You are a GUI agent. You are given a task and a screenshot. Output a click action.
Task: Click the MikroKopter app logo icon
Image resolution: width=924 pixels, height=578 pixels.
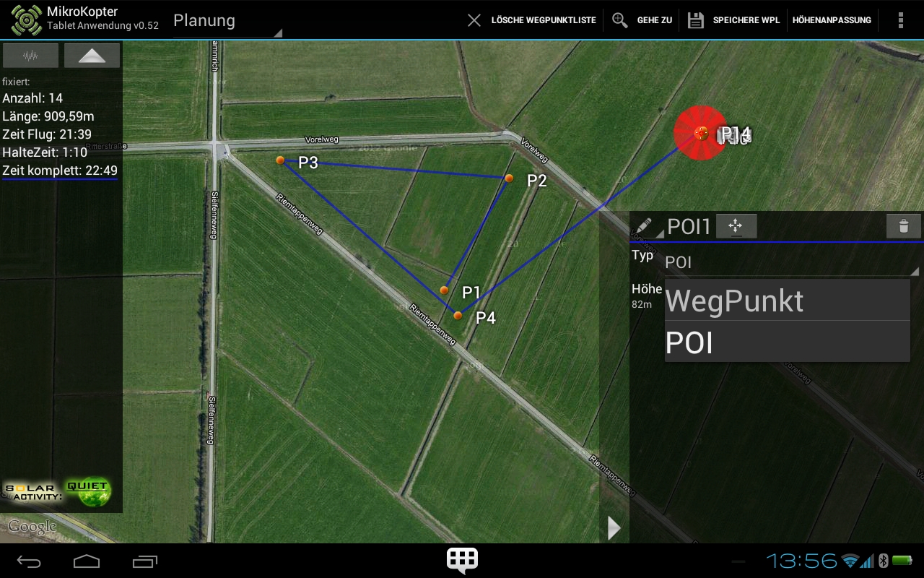coord(27,20)
